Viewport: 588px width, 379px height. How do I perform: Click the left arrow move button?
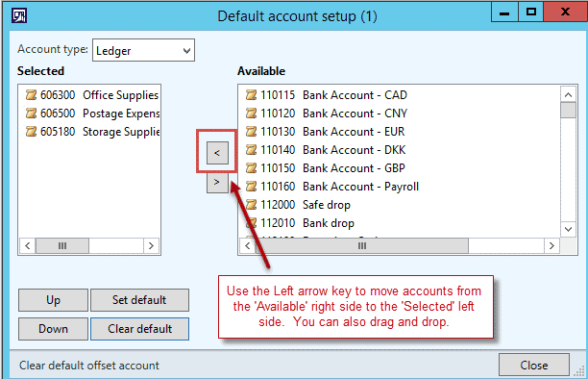tap(217, 153)
